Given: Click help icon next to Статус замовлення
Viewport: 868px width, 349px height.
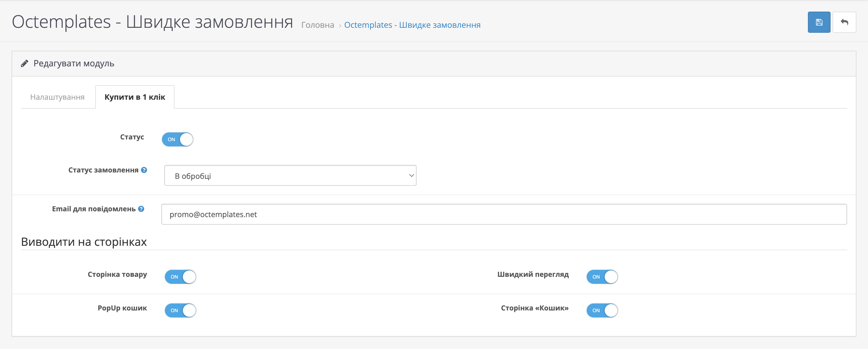Looking at the screenshot, I should [x=144, y=170].
